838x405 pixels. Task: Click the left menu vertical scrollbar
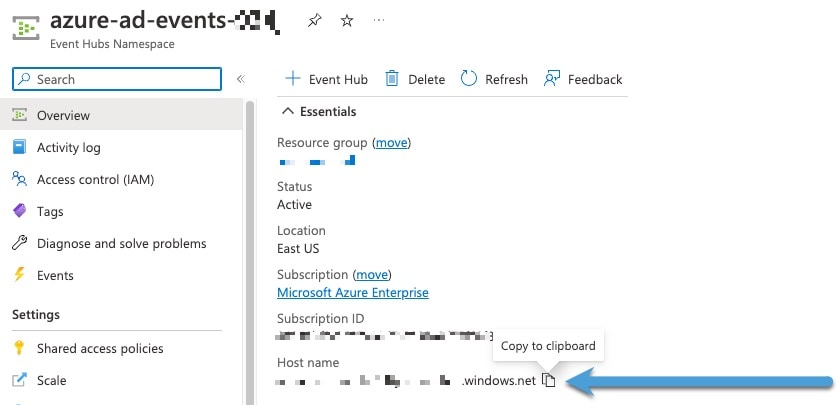250,251
